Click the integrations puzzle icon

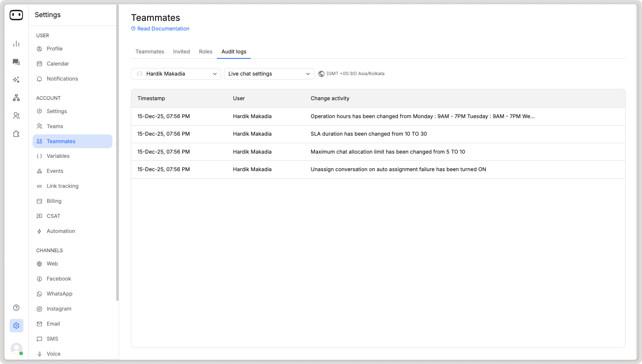(16, 134)
